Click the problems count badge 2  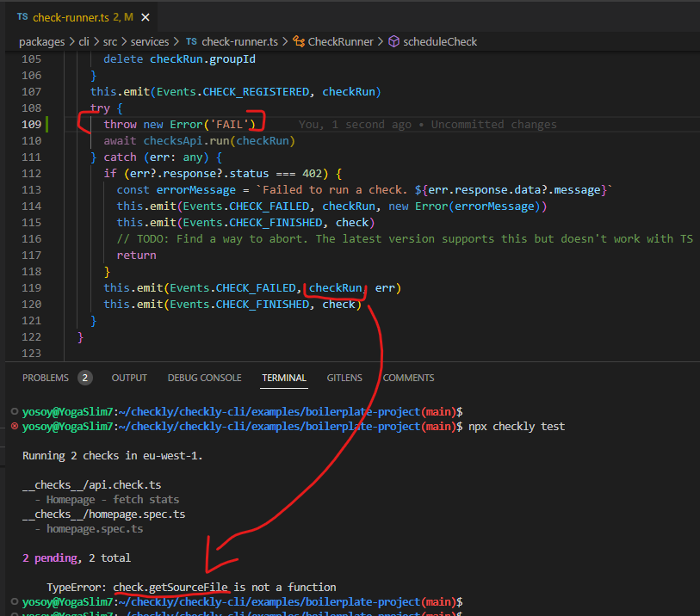(x=85, y=378)
